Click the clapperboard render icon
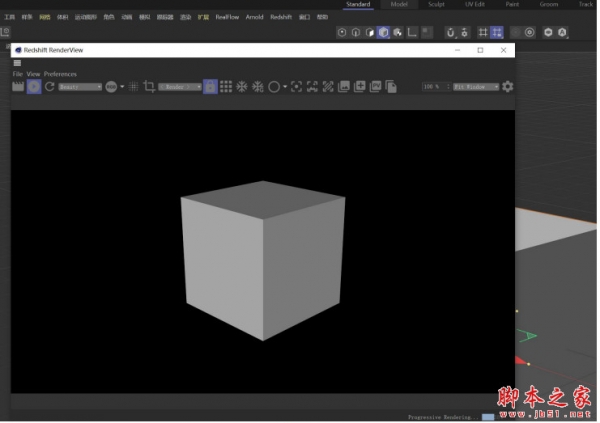Viewport: 600px width, 423px height. click(x=18, y=87)
